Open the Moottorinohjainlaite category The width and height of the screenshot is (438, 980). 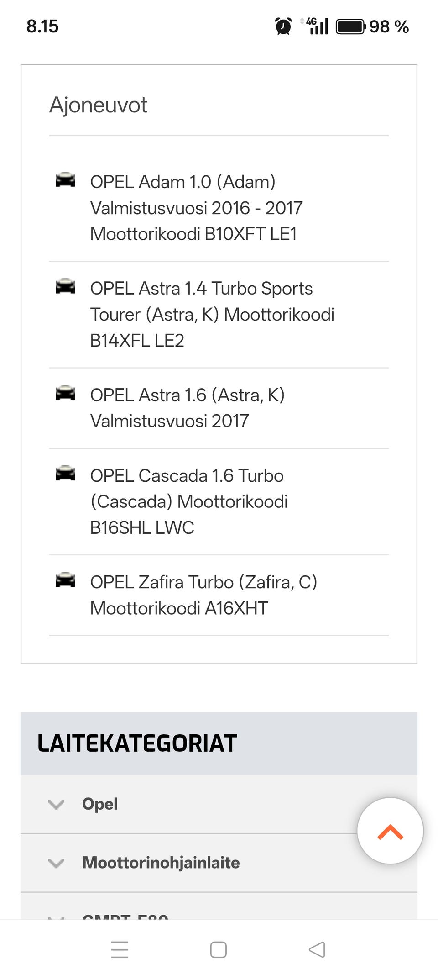click(161, 863)
